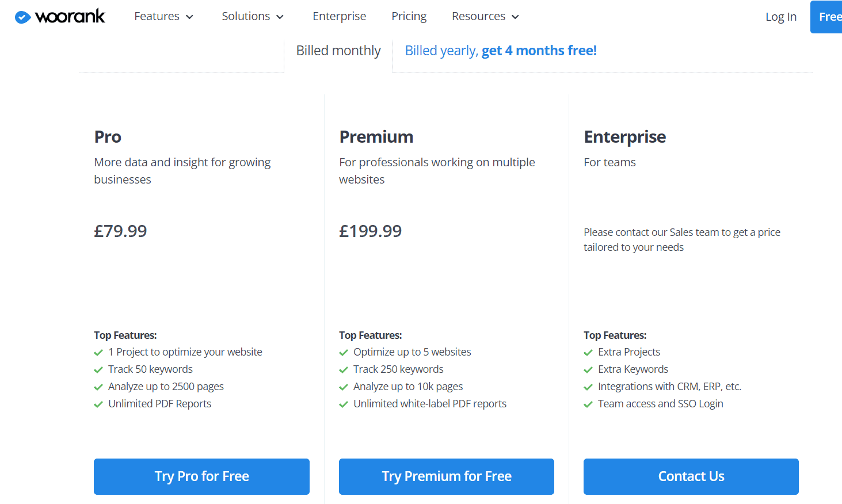Click the WooRank logo icon
The width and height of the screenshot is (842, 504).
click(x=22, y=17)
